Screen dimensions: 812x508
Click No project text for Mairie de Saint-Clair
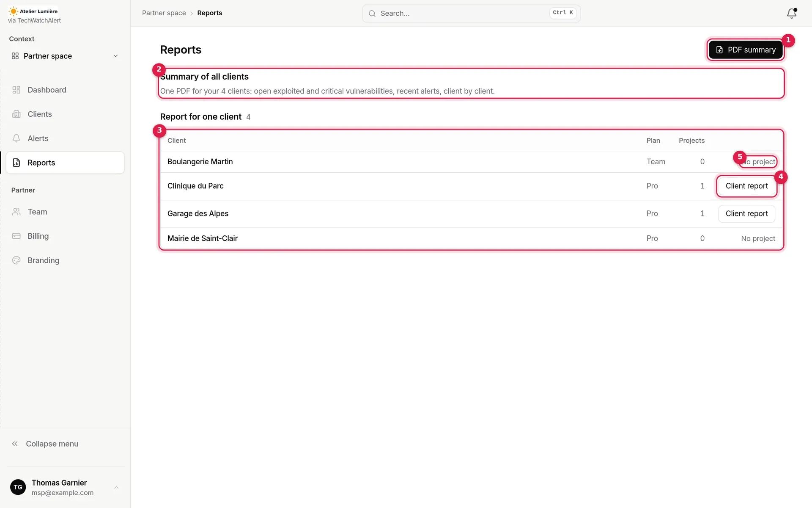[758, 239]
